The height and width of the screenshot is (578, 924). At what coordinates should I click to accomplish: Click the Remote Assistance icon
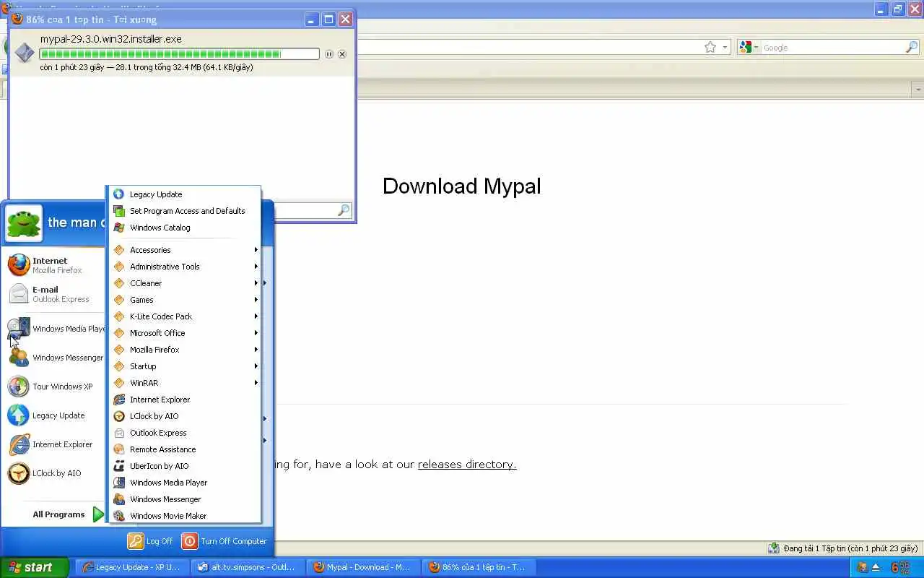[x=119, y=449]
